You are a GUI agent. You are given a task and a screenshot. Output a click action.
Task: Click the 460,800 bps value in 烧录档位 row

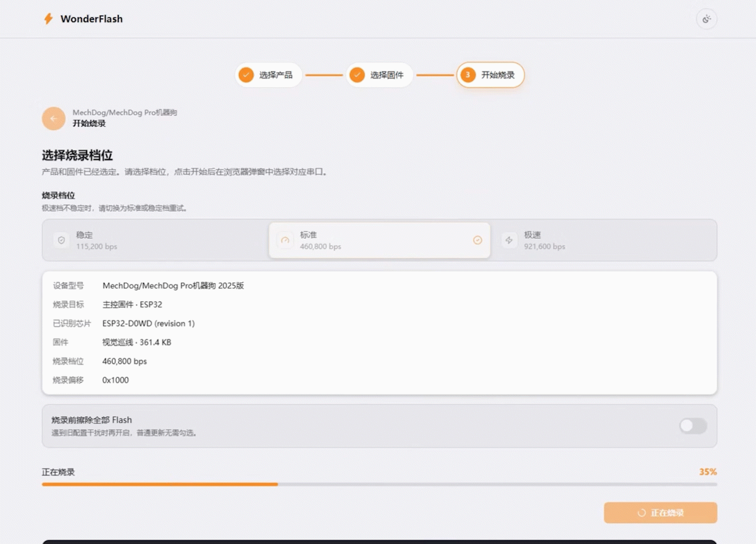click(x=125, y=361)
